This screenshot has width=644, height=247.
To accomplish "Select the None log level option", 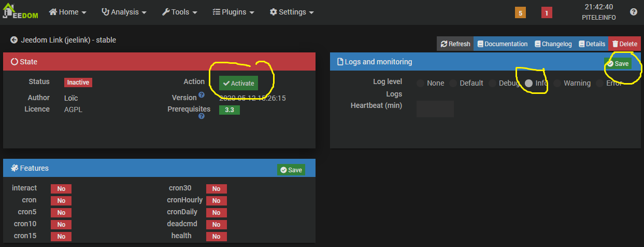I will pyautogui.click(x=420, y=83).
